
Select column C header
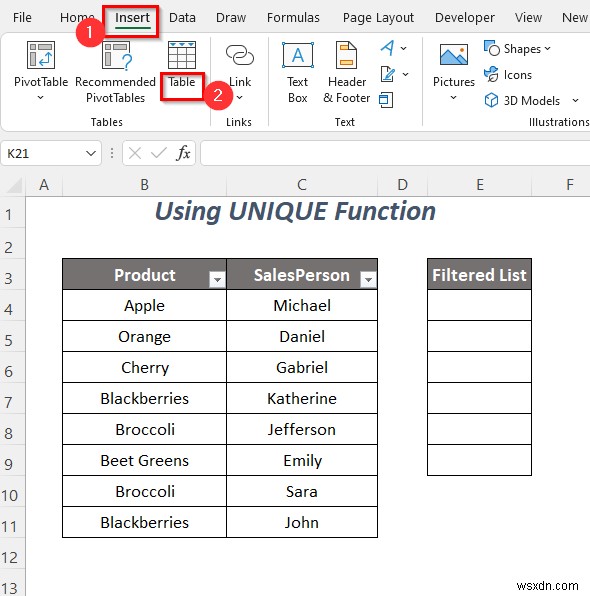[x=302, y=185]
